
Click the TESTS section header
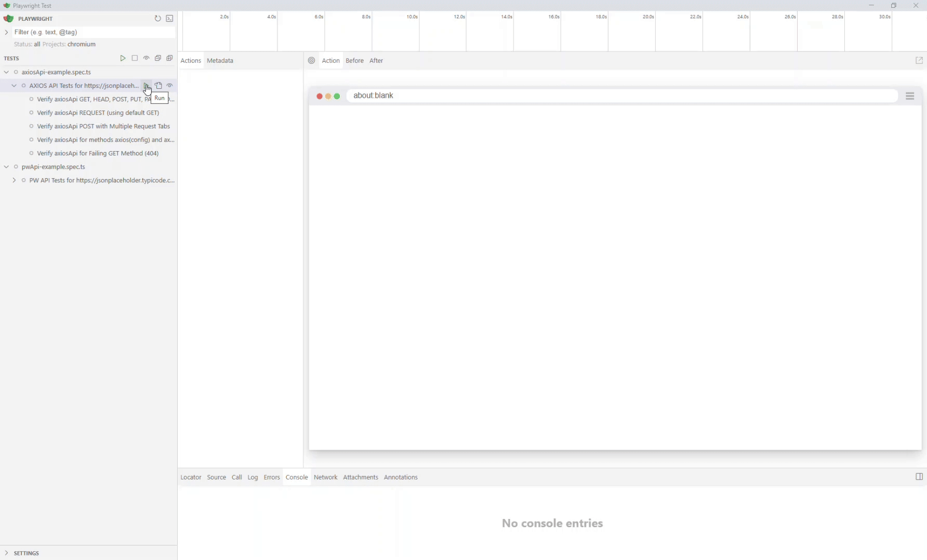click(x=11, y=58)
